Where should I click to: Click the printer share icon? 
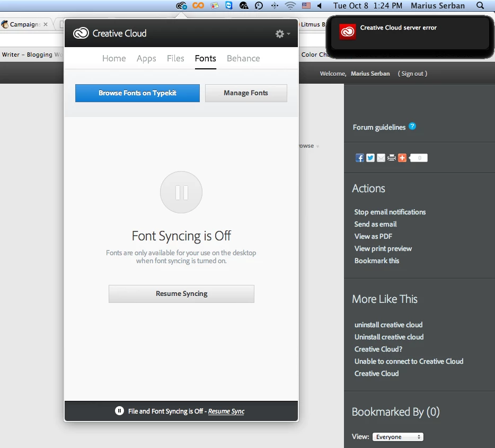[392, 158]
